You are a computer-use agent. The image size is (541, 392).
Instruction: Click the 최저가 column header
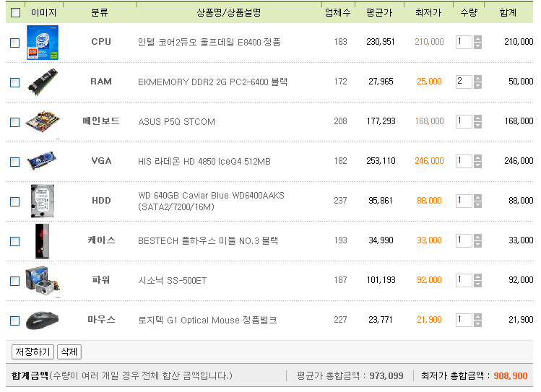(428, 13)
